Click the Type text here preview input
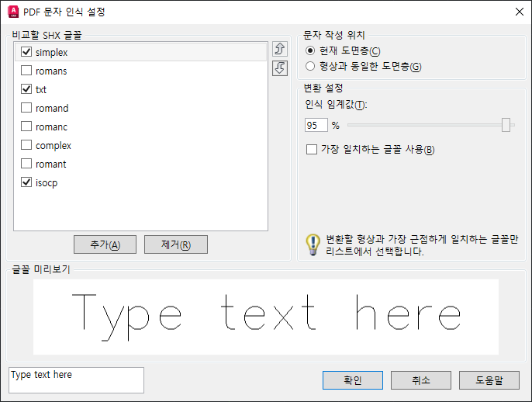This screenshot has height=402, width=532. coord(76,380)
